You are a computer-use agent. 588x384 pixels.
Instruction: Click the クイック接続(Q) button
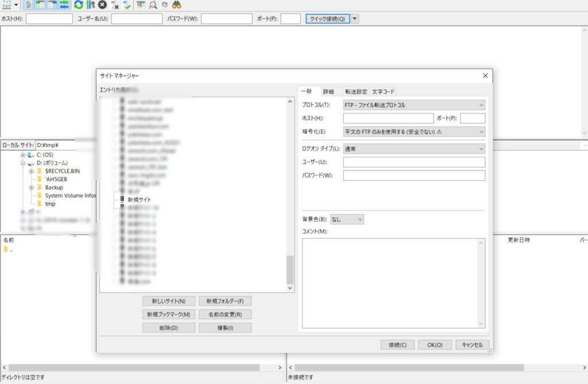[328, 19]
